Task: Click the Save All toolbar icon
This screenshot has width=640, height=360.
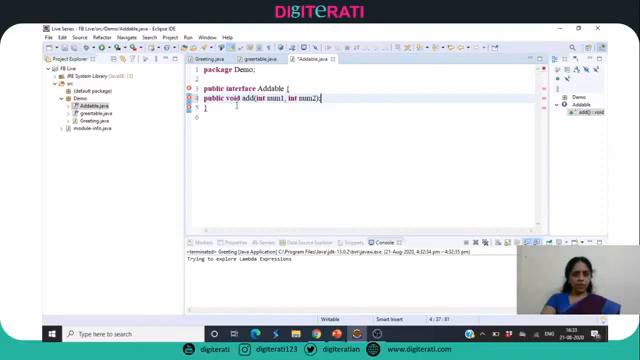Action: pyautogui.click(x=74, y=48)
